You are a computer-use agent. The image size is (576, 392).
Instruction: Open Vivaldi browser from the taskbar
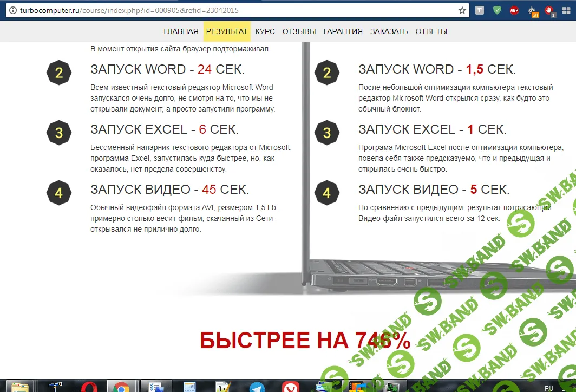pyautogui.click(x=291, y=387)
